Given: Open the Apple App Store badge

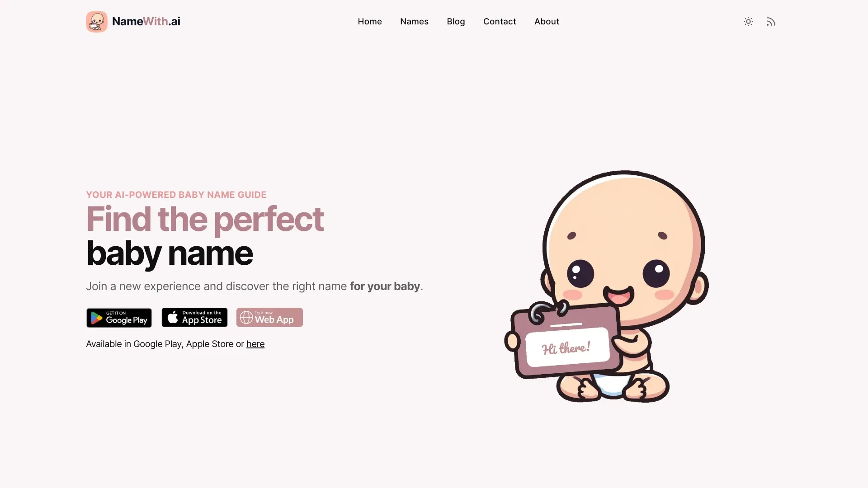Looking at the screenshot, I should point(194,317).
